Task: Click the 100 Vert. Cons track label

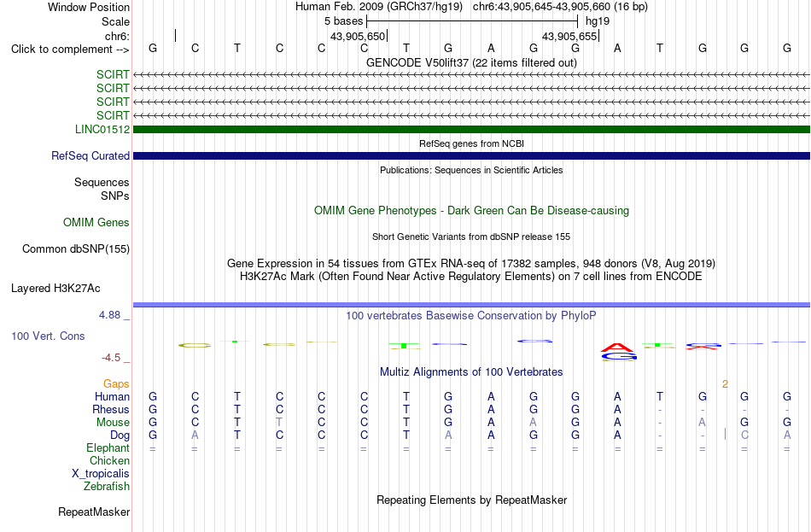Action: [48, 336]
